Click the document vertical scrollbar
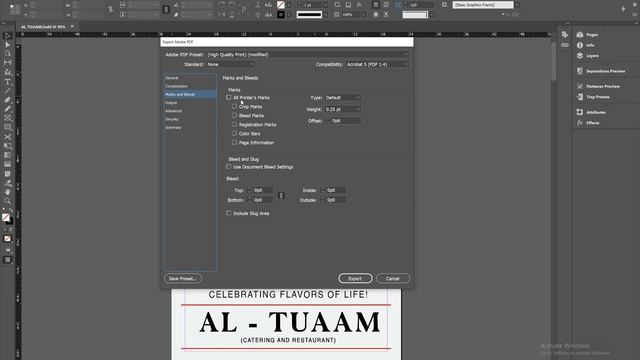Screen dimensions: 640x360 (x=553, y=61)
